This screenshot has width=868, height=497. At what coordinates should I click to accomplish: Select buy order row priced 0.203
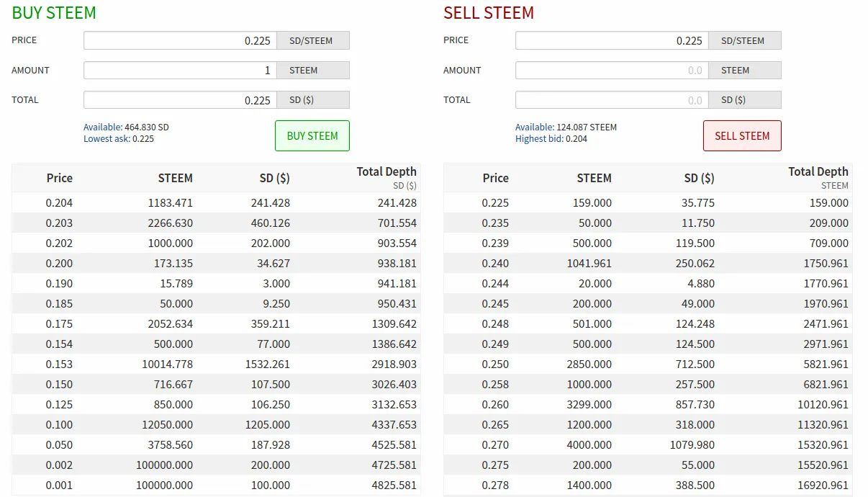217,223
